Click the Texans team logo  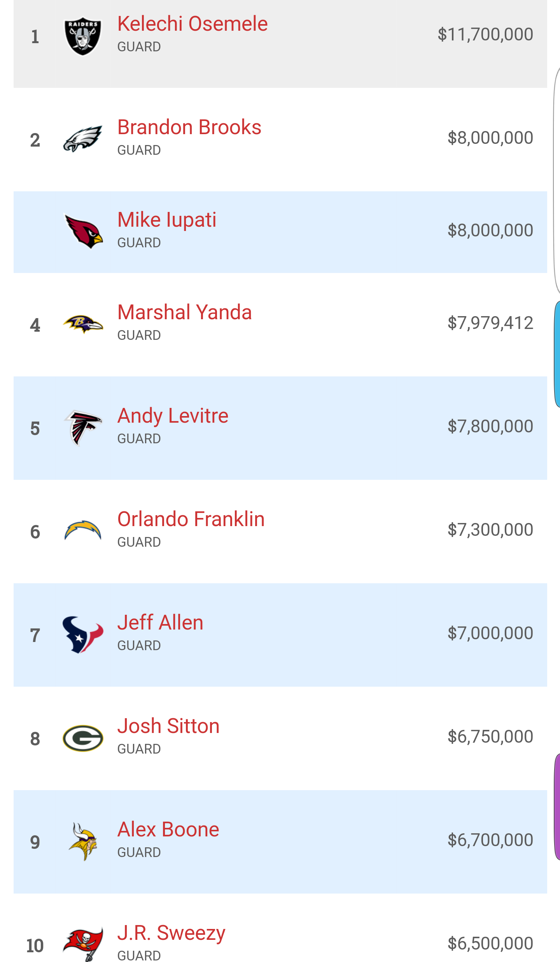83,635
